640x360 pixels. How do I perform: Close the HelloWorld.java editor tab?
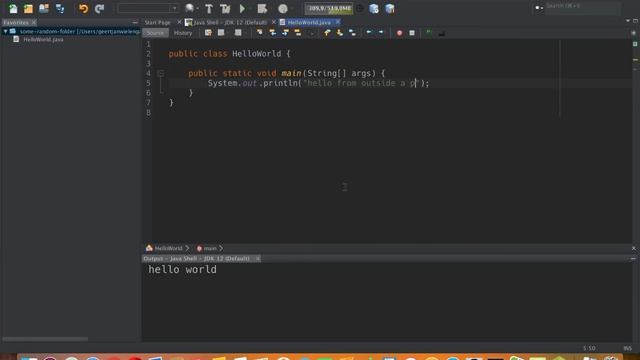pos(338,22)
